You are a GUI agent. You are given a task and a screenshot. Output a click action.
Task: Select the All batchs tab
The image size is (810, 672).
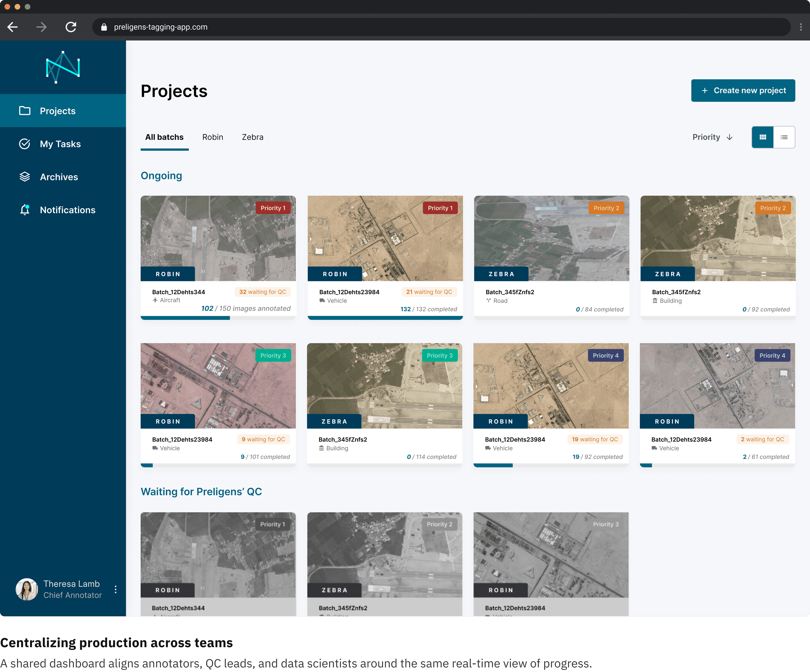pyautogui.click(x=164, y=137)
